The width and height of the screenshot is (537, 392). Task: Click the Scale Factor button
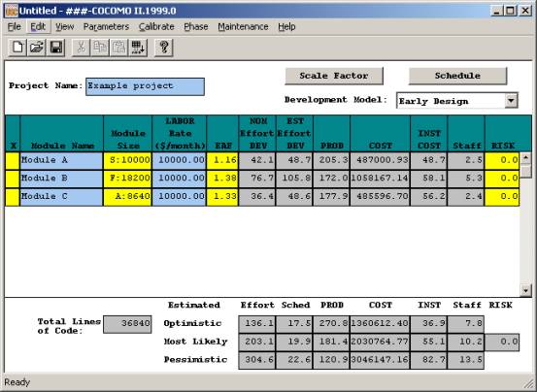[x=334, y=76]
